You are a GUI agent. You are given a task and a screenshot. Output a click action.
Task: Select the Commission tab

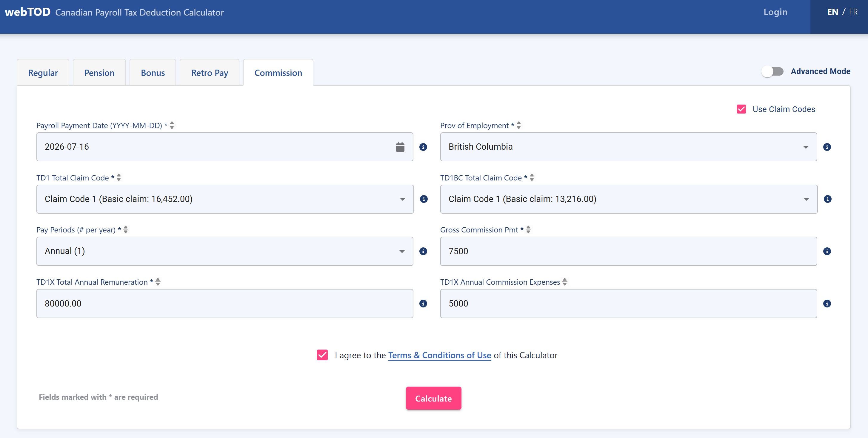[278, 73]
